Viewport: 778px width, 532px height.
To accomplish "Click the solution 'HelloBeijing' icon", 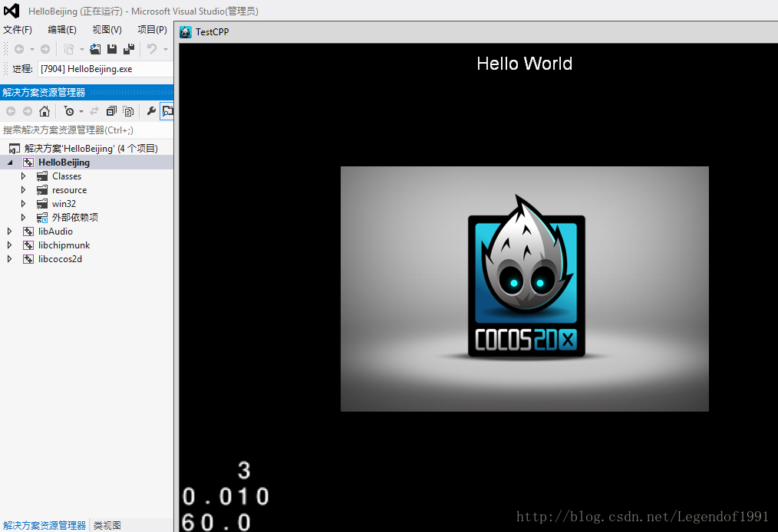I will point(15,149).
